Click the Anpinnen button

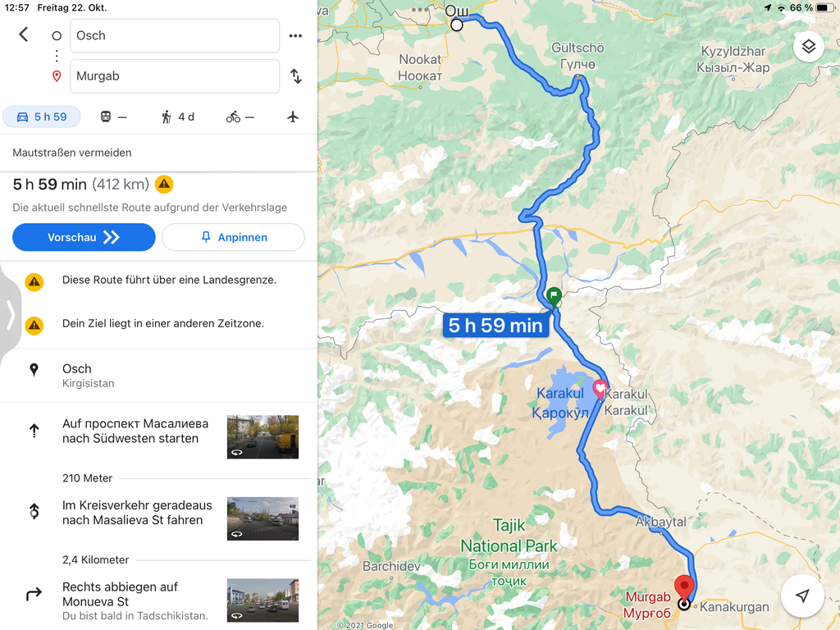click(234, 237)
